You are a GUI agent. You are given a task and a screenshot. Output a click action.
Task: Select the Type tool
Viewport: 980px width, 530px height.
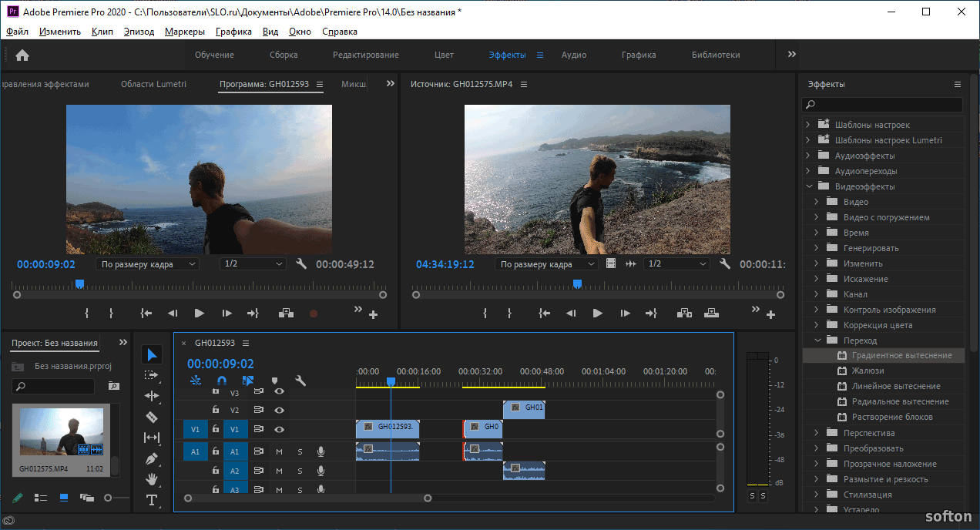(x=152, y=500)
